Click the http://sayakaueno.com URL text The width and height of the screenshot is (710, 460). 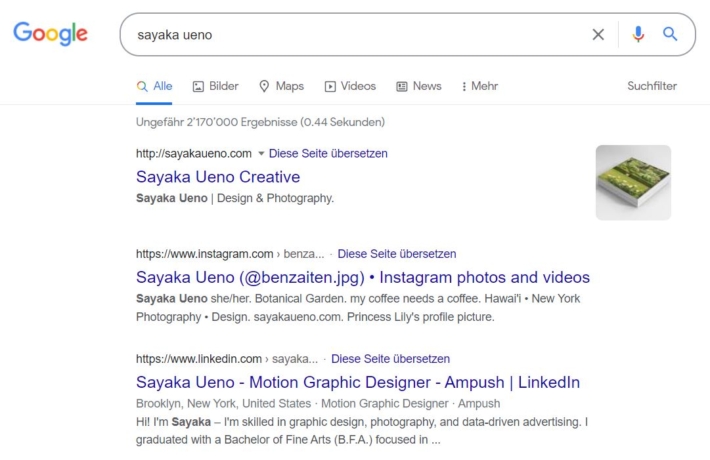[x=194, y=153]
